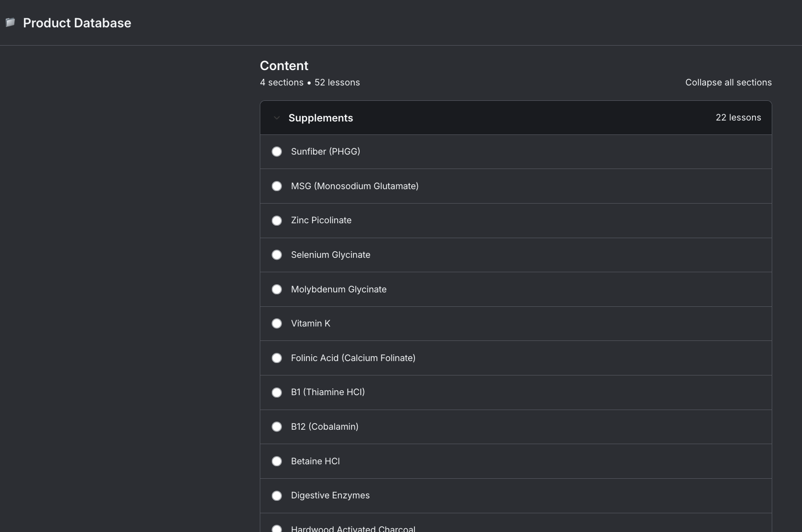The image size is (802, 532).
Task: Mark the Molybdenum Glycinate circle icon
Action: (x=277, y=290)
